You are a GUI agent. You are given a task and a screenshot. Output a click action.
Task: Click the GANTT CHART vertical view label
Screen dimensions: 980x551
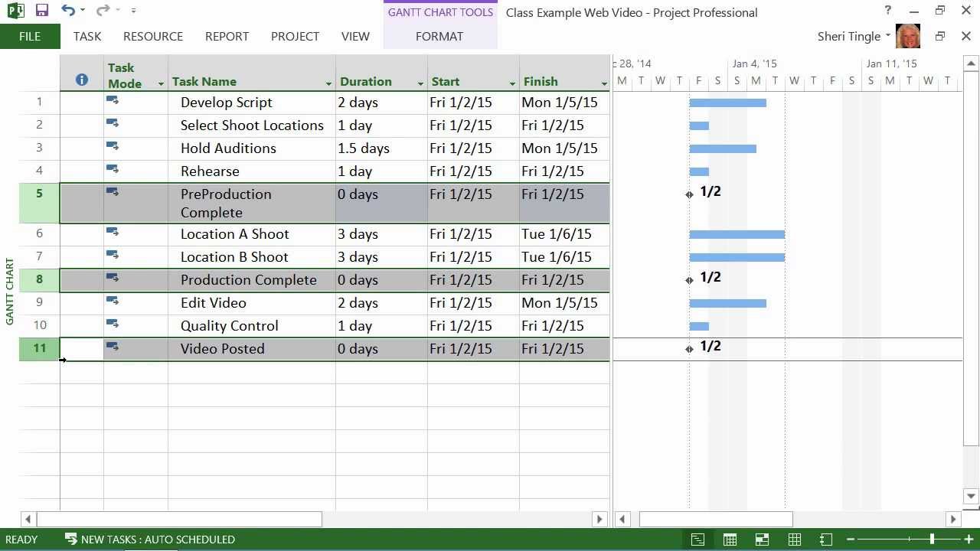[x=10, y=292]
